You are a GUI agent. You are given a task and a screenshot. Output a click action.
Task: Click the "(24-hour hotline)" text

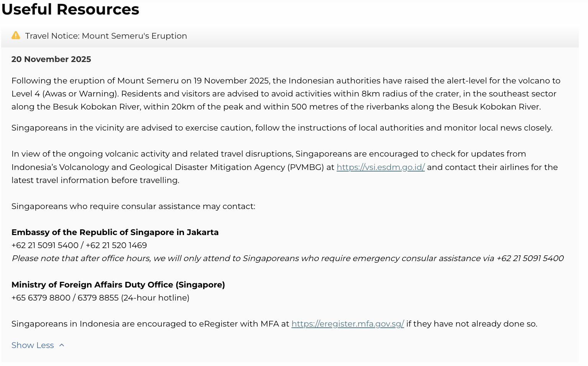tap(155, 298)
